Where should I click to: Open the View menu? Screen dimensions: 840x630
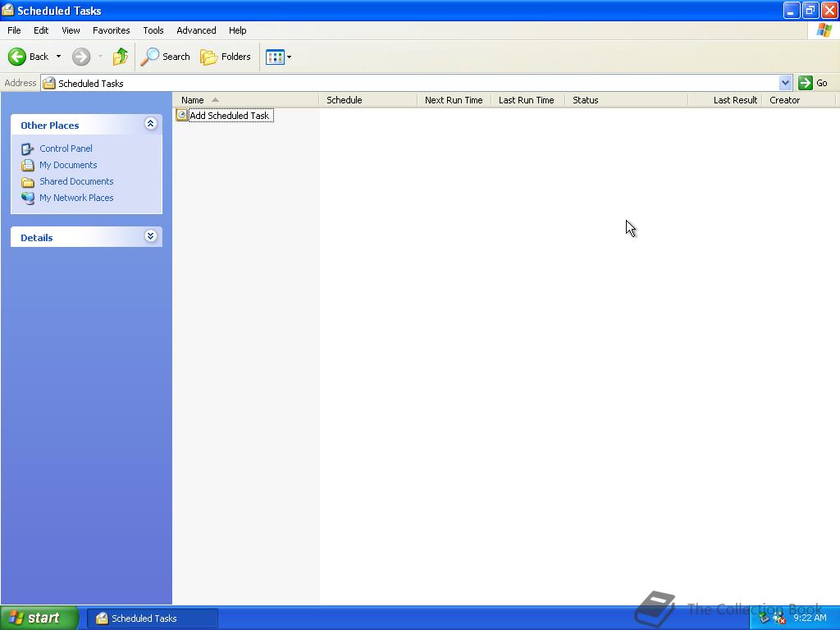(71, 30)
